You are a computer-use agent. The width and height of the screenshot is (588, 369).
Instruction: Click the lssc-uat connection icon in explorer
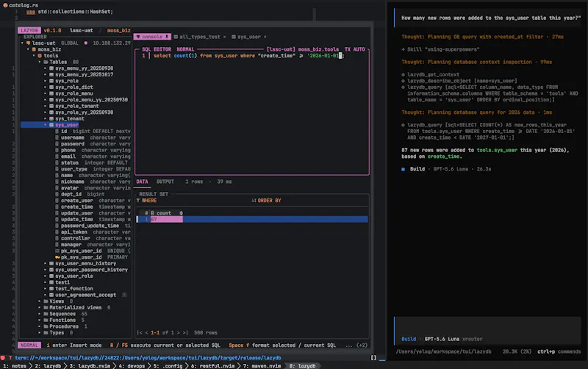coord(28,43)
